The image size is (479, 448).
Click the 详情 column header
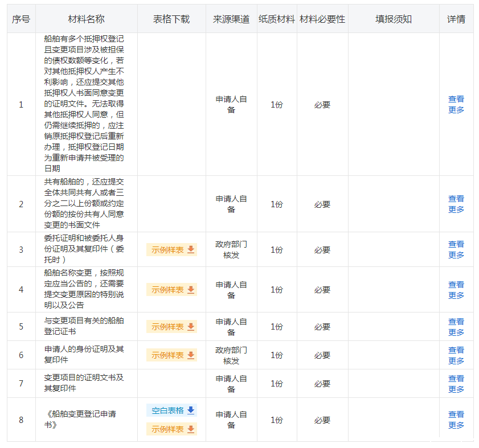456,19
